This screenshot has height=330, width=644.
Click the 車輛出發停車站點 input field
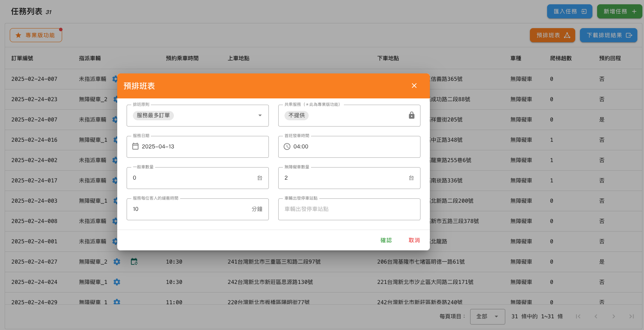[349, 209]
